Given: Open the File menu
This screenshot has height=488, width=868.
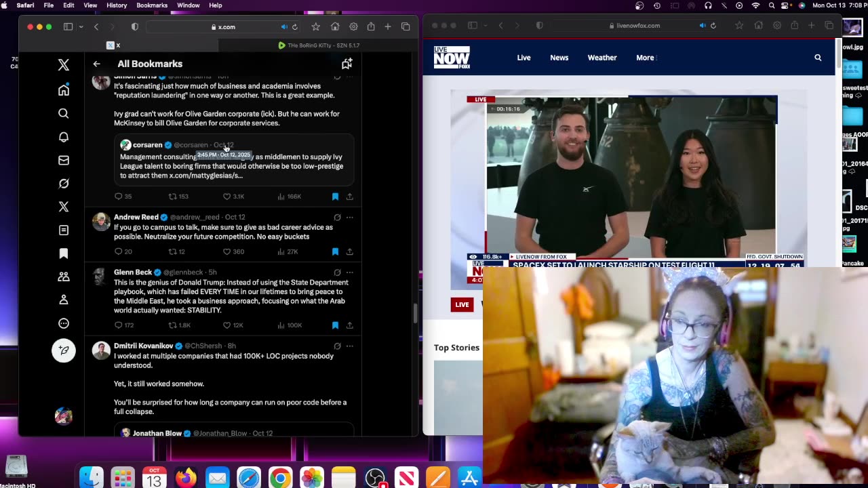Looking at the screenshot, I should (x=49, y=5).
